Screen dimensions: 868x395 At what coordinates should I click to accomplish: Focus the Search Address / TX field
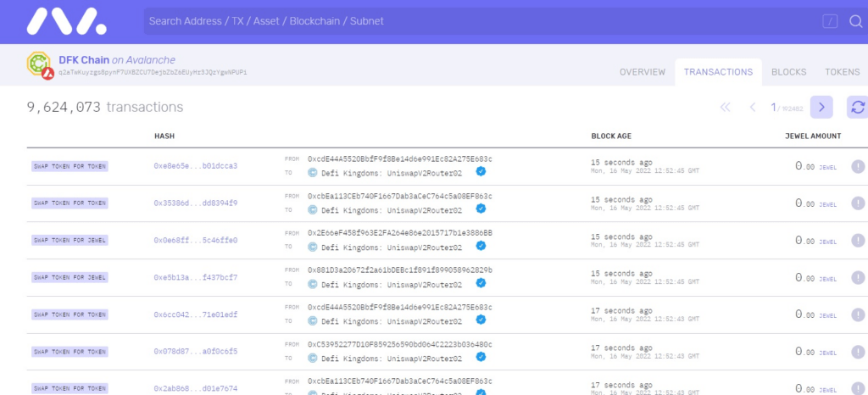tap(481, 21)
